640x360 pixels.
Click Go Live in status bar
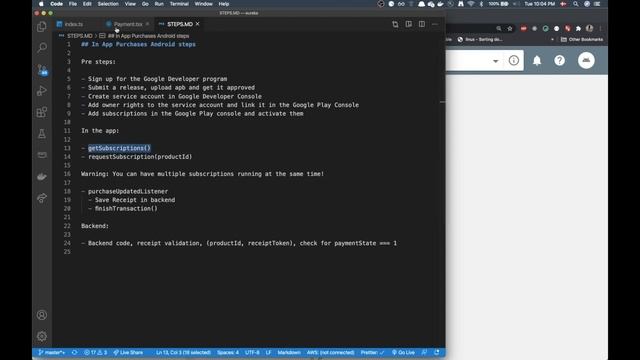(403, 352)
